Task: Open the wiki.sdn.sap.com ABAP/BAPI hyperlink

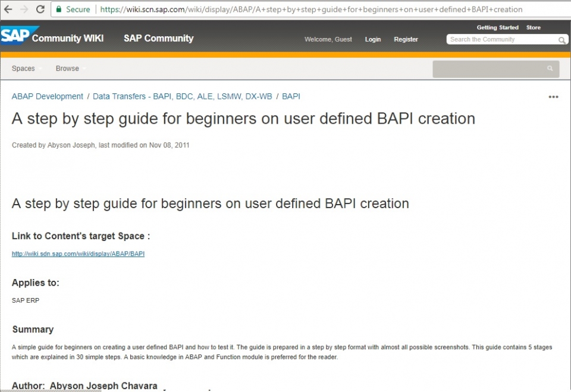Action: (78, 254)
